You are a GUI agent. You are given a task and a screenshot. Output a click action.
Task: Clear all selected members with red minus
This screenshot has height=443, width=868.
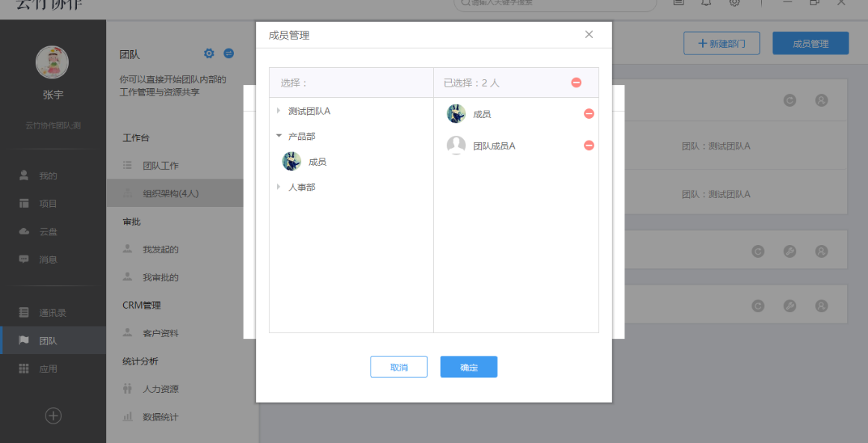coord(575,83)
